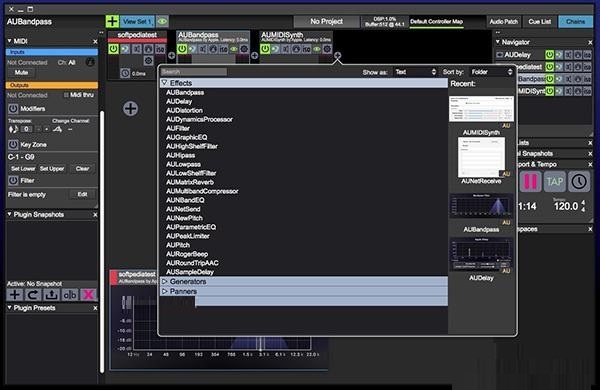Click the add snapshot plus icon
The width and height of the screenshot is (600, 390).
click(x=15, y=295)
